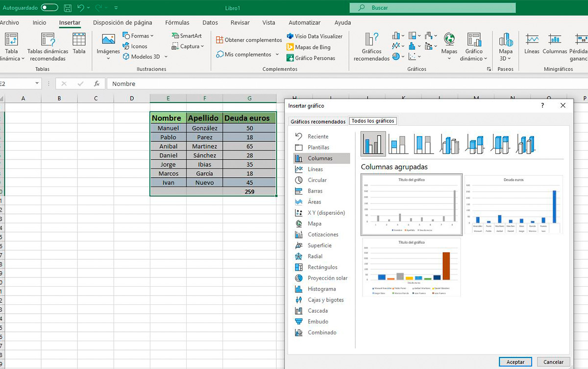
Task: Click the Save disk icon
Action: click(x=68, y=8)
